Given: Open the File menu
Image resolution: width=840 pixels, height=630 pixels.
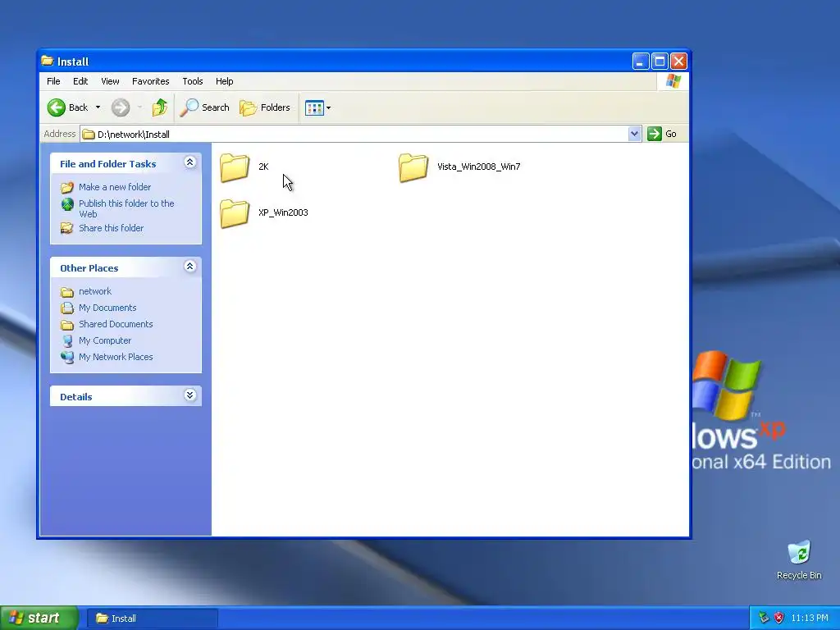Looking at the screenshot, I should coord(53,81).
